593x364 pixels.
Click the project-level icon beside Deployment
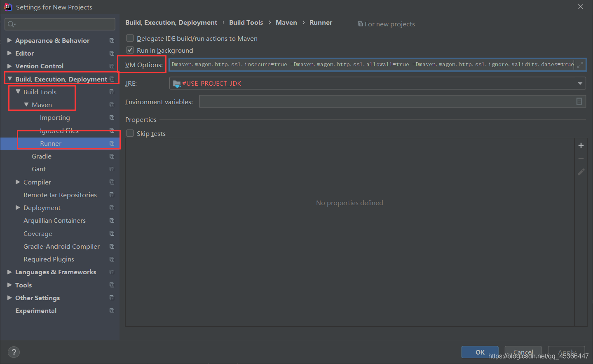[112, 208]
